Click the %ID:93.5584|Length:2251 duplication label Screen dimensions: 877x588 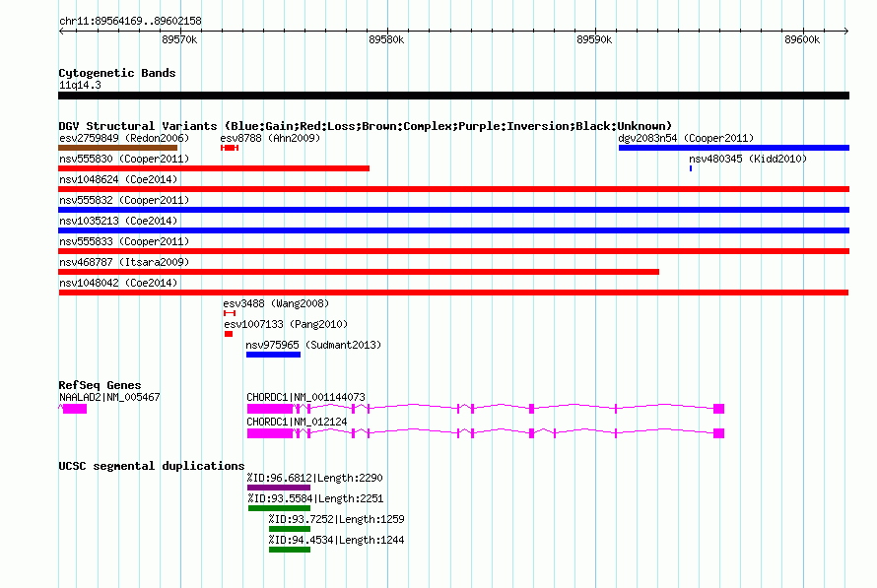(x=315, y=499)
